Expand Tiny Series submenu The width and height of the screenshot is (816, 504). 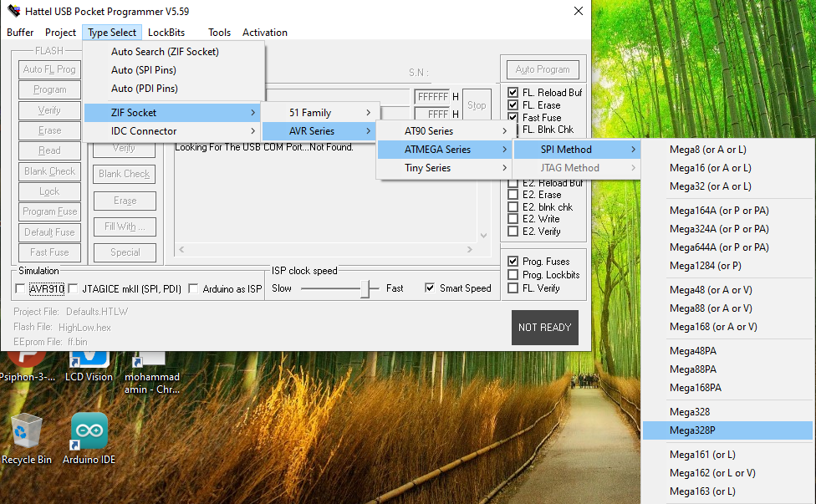[x=445, y=168]
